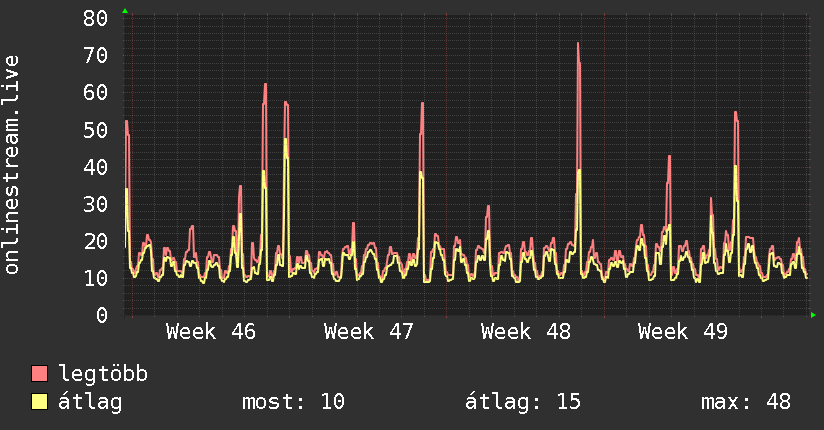
Task: Click the 60 y-axis label
Action: click(x=95, y=93)
